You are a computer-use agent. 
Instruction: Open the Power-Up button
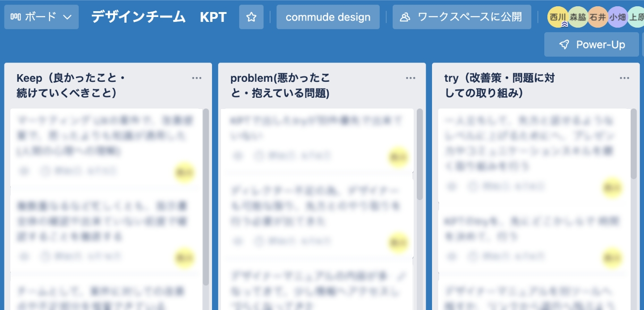(x=591, y=44)
